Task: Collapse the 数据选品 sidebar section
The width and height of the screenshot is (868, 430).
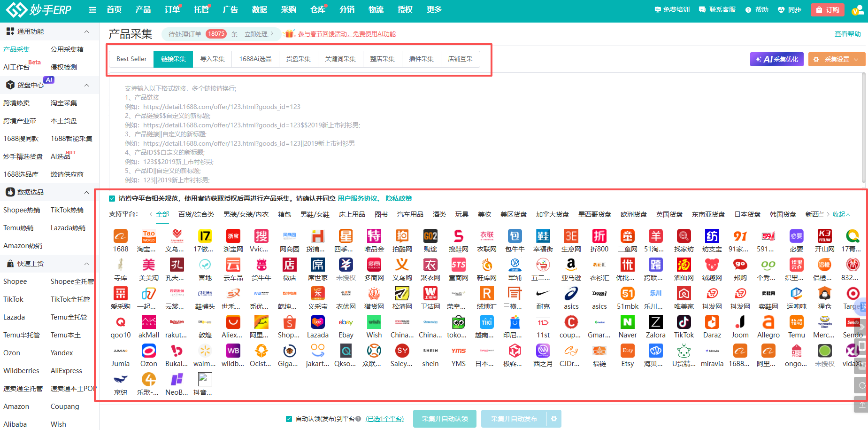Action: click(x=86, y=192)
